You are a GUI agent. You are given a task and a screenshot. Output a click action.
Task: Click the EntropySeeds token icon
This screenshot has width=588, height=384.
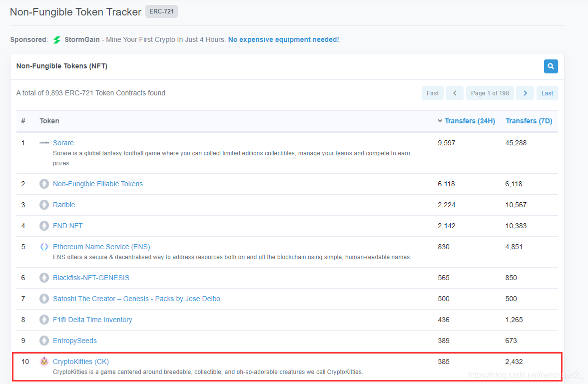pyautogui.click(x=44, y=341)
